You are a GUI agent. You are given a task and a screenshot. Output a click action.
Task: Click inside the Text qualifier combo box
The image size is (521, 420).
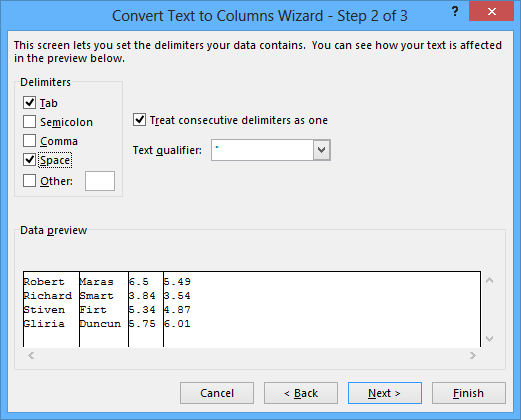[262, 150]
